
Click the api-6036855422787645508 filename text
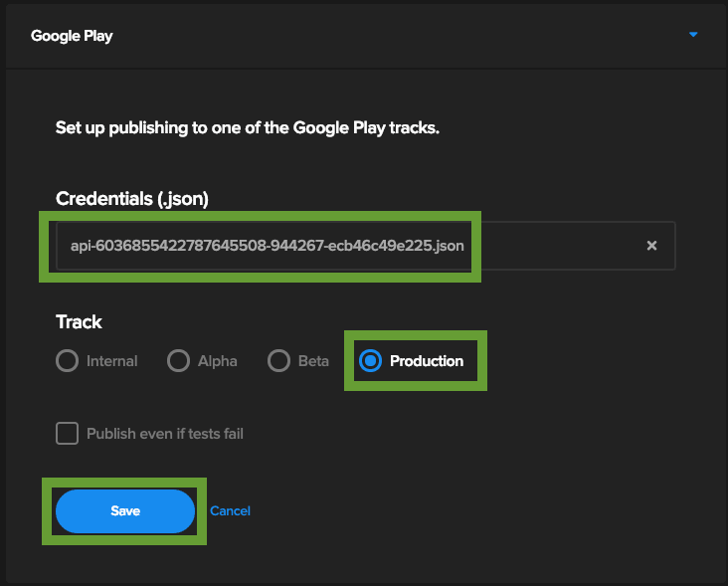[267, 246]
